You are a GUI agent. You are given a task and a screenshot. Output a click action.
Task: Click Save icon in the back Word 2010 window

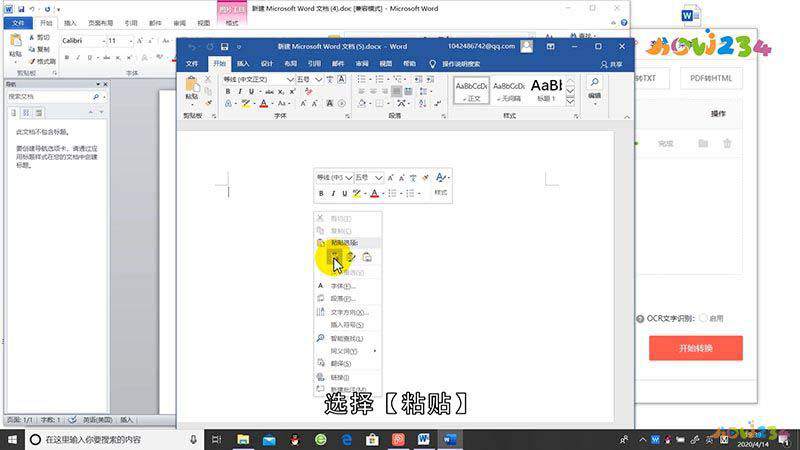tap(21, 9)
